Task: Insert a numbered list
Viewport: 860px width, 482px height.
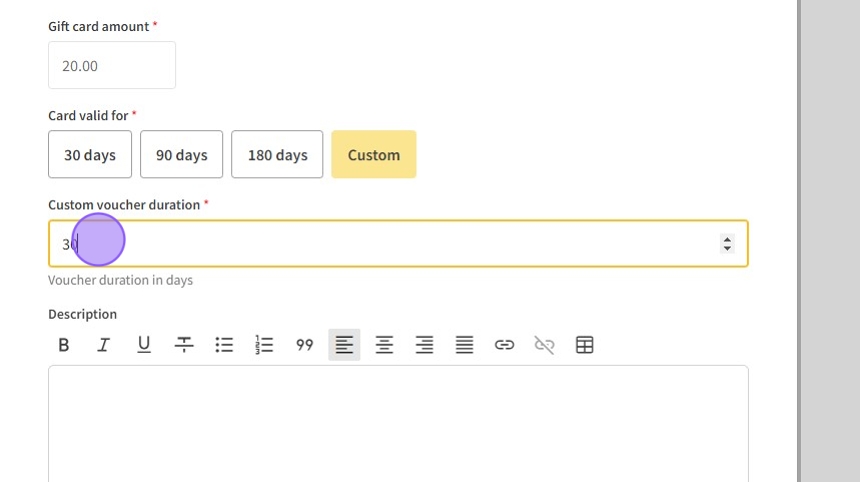Action: point(264,345)
